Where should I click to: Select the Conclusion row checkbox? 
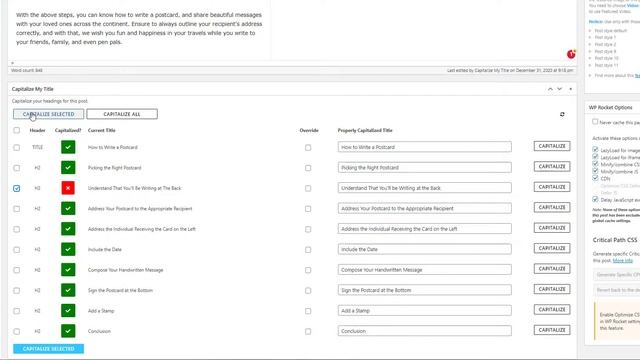[17, 331]
